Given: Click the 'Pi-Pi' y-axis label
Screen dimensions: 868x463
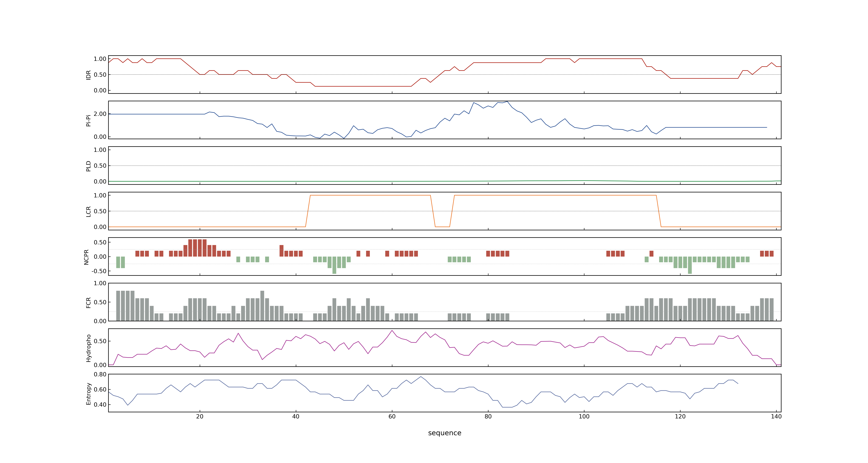Looking at the screenshot, I should 89,120.
